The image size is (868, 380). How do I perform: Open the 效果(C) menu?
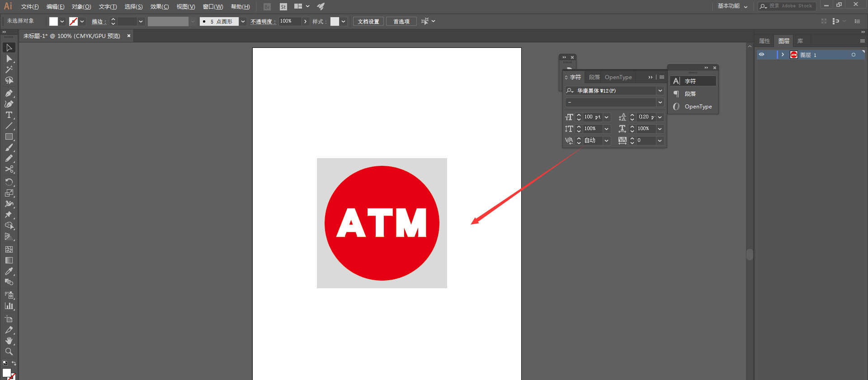tap(159, 7)
